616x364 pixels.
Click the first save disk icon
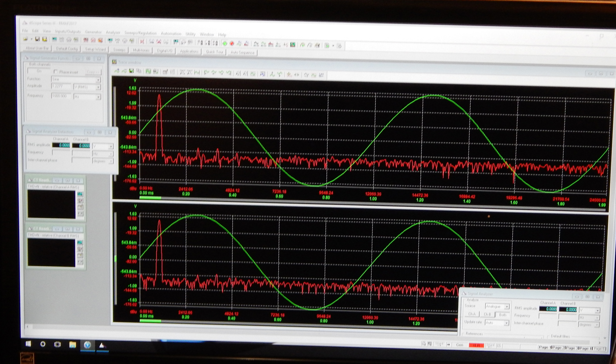tap(37, 39)
